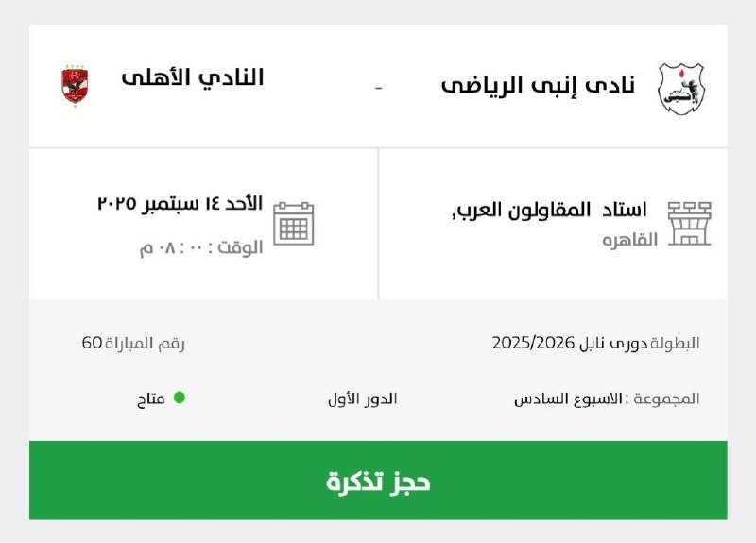
Task: Click the ENPPI club shield logo
Action: click(x=681, y=89)
